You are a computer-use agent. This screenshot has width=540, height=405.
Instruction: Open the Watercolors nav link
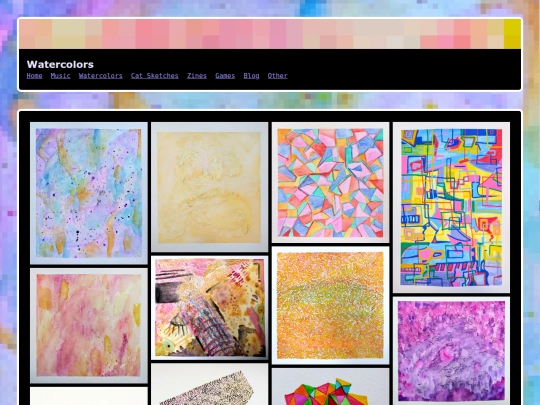pos(101,76)
